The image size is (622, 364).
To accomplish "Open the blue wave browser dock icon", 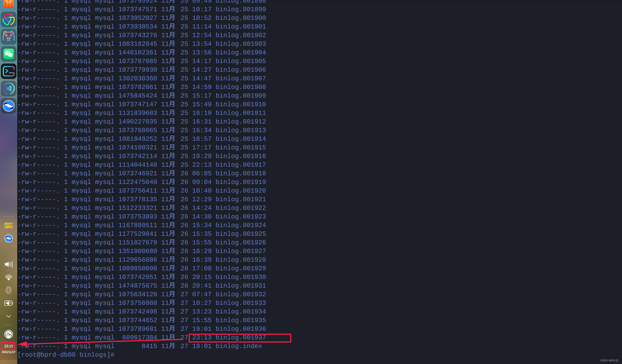I will click(x=9, y=106).
